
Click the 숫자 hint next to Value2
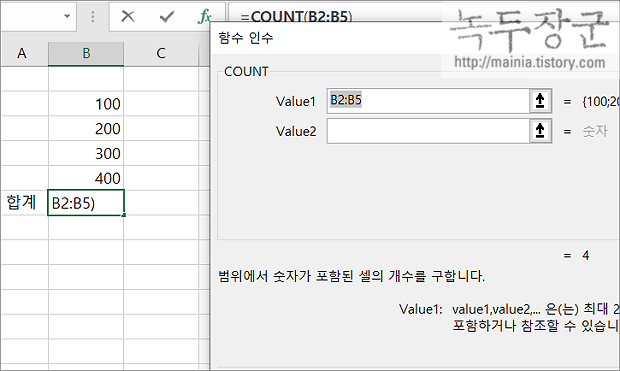click(x=595, y=131)
